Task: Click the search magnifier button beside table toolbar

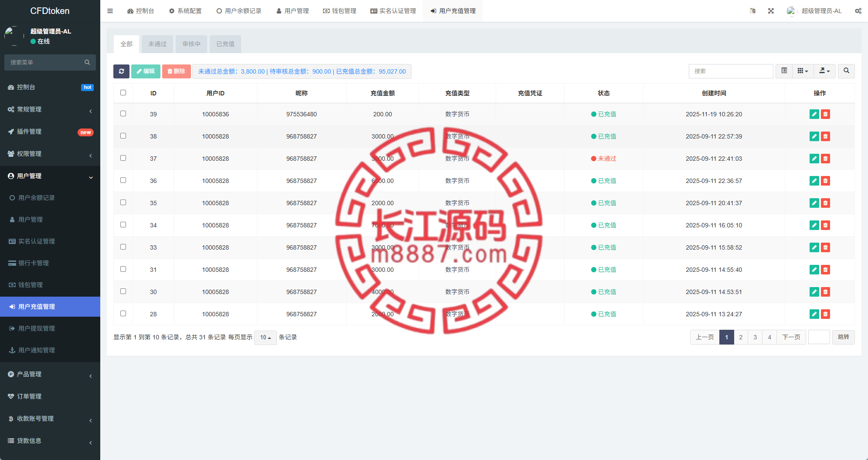Action: click(846, 71)
